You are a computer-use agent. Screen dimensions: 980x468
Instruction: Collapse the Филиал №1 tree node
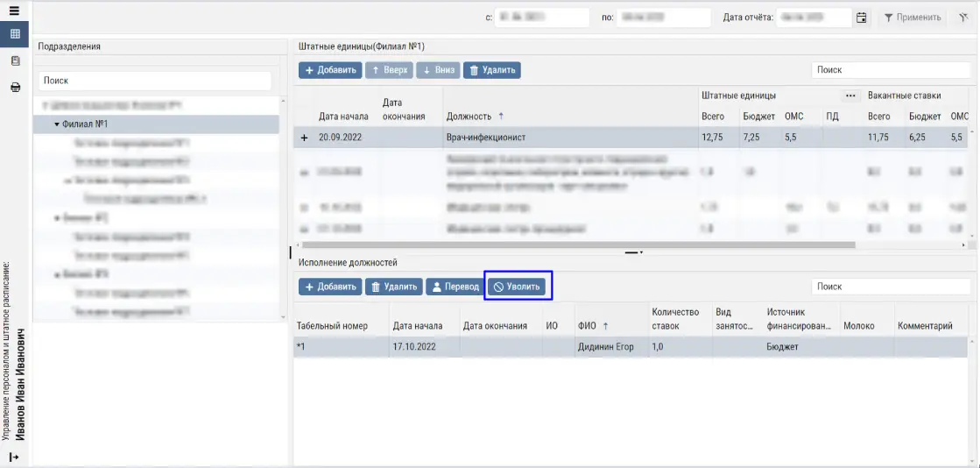(56, 124)
